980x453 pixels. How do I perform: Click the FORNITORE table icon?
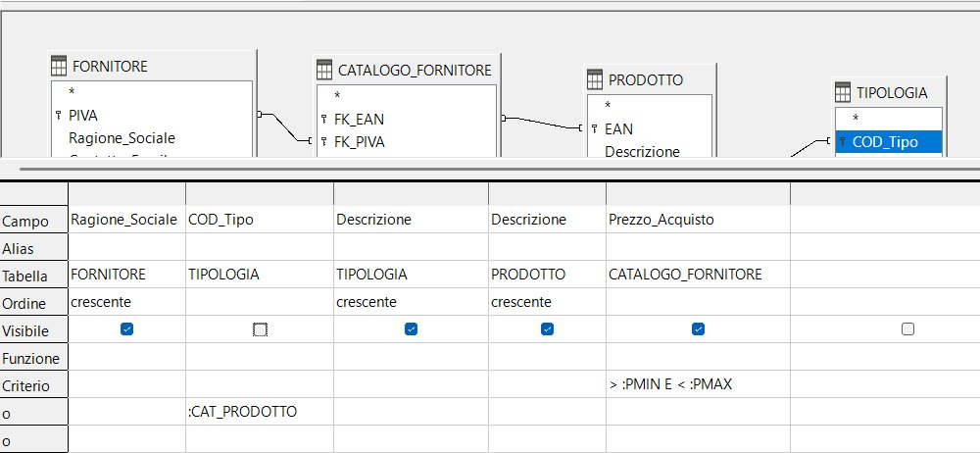59,66
